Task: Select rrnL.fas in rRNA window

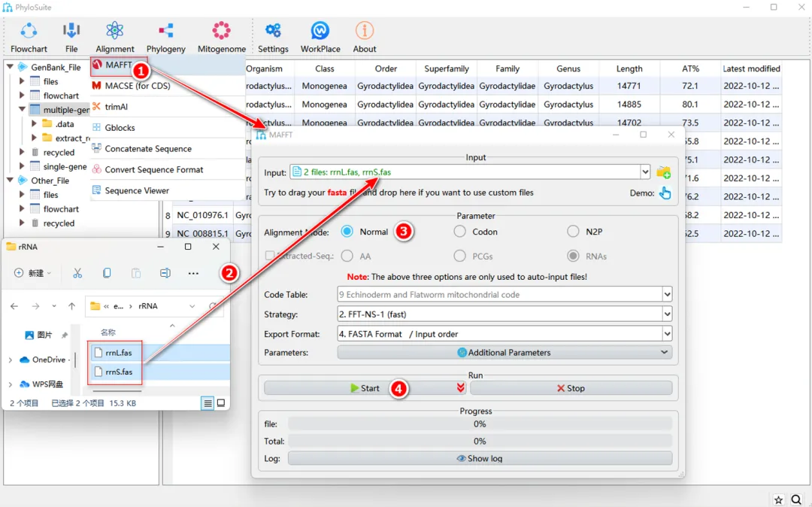Action: click(119, 353)
